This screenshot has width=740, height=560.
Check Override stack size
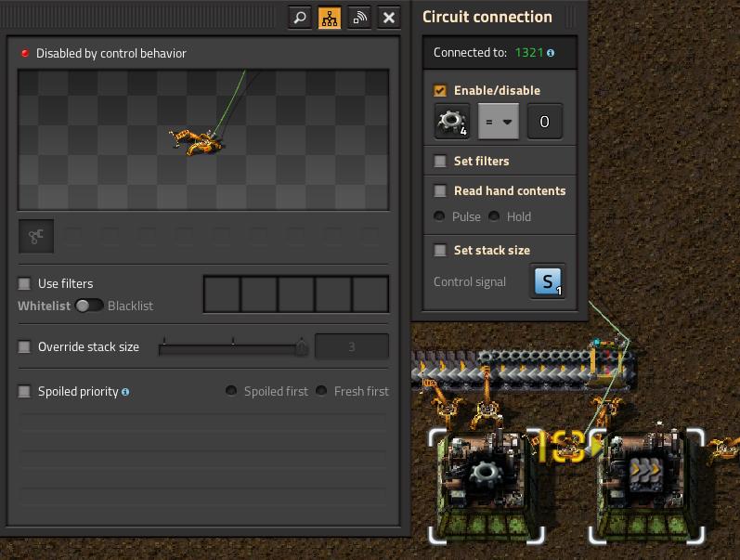(x=24, y=347)
